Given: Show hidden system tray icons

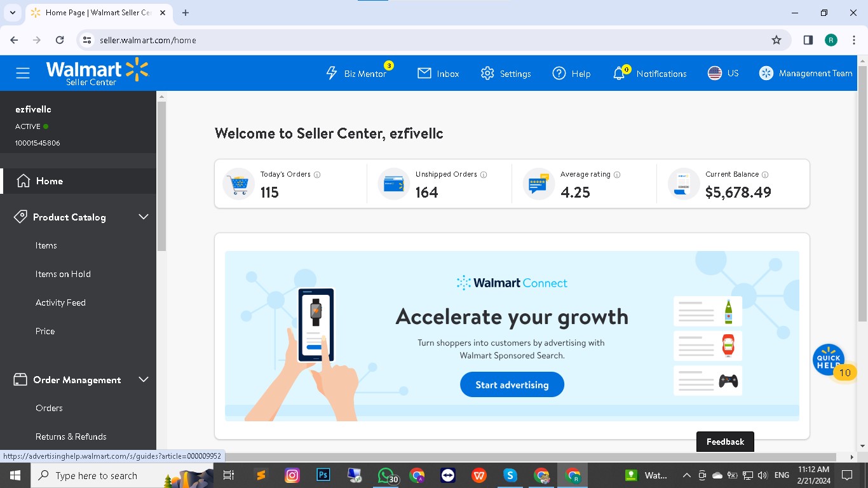Looking at the screenshot, I should click(686, 475).
